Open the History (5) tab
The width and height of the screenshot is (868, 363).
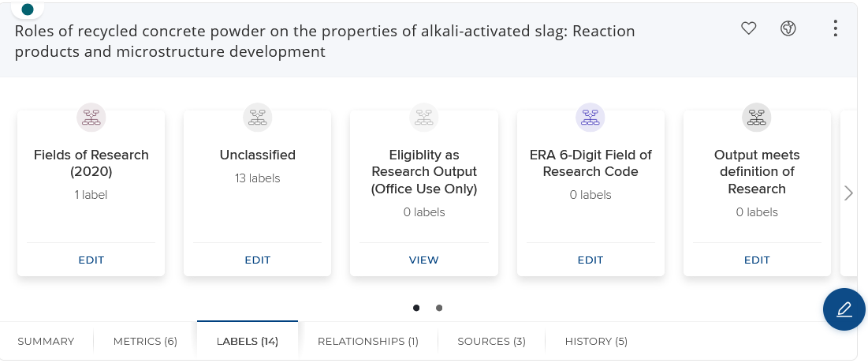tap(596, 342)
